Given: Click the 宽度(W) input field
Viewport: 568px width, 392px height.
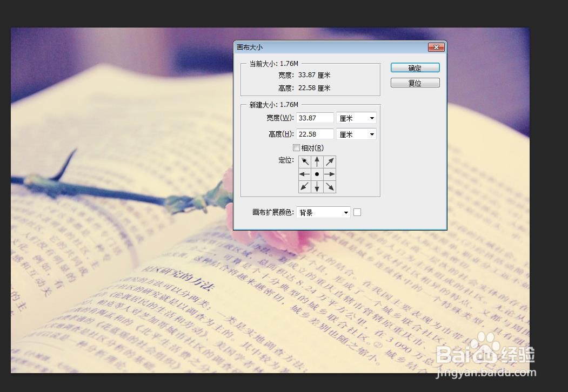Looking at the screenshot, I should point(315,118).
